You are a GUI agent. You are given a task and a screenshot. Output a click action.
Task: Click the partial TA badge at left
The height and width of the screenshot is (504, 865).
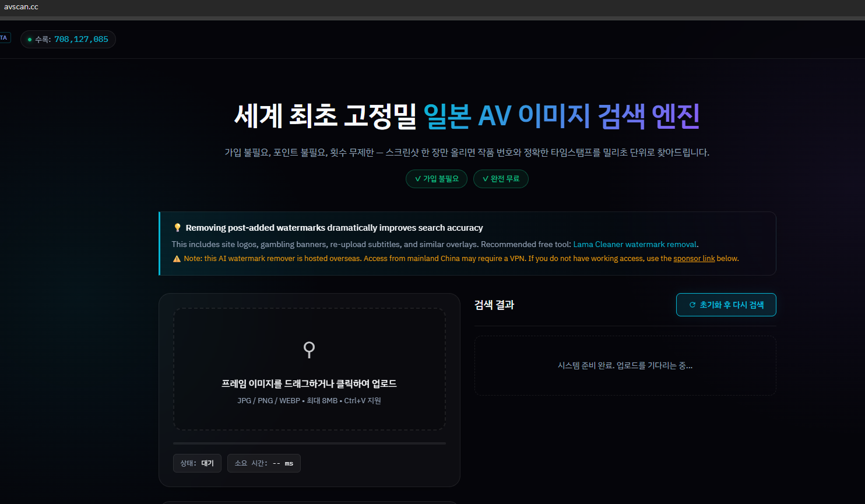(5, 38)
